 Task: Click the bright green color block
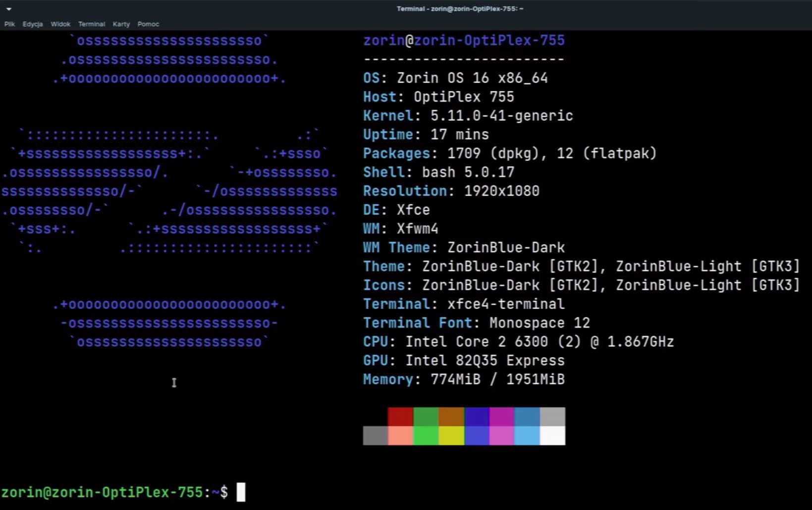[426, 436]
